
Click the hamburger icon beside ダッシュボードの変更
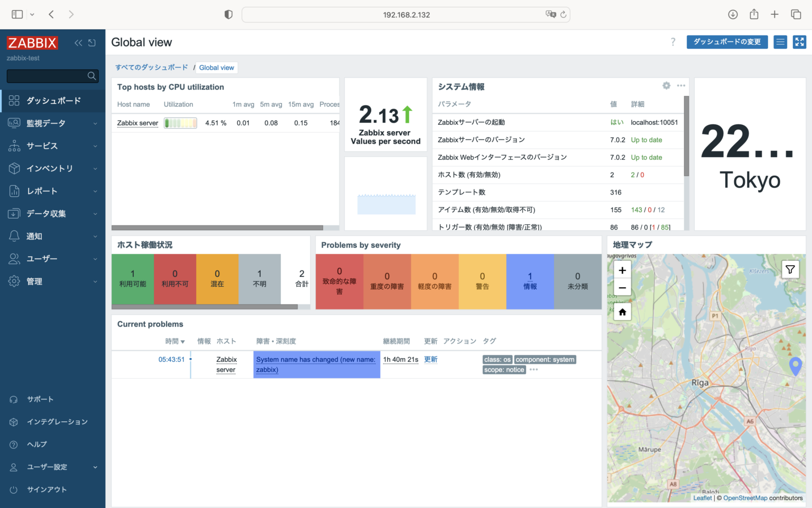(780, 42)
